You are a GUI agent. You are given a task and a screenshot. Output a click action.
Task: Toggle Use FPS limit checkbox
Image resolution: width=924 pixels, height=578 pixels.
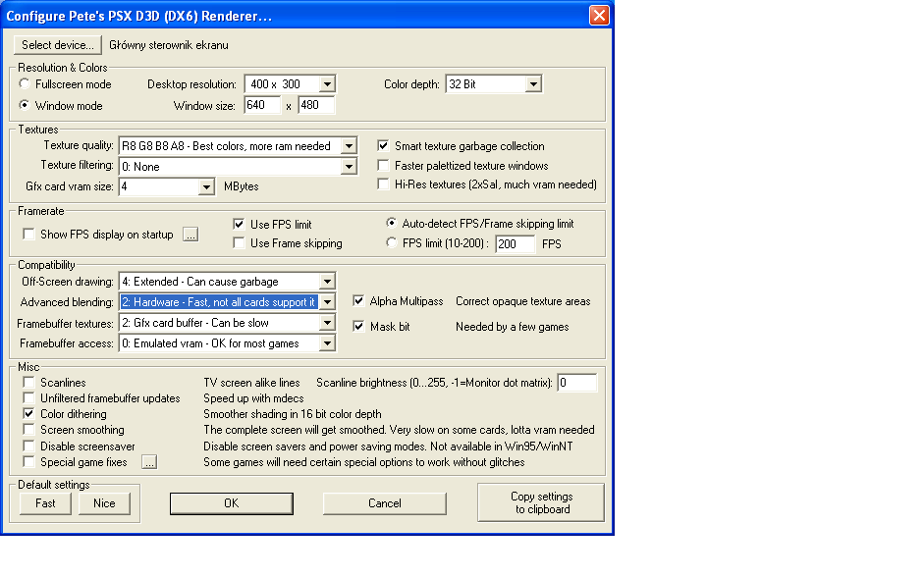[x=239, y=224]
